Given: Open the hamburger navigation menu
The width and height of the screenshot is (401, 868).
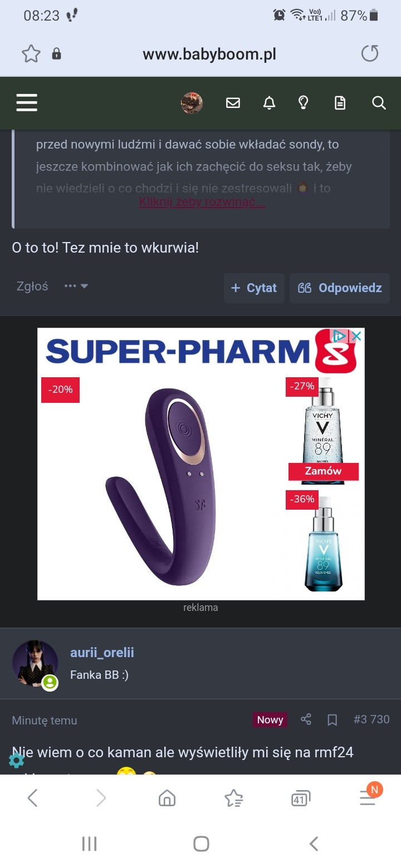Looking at the screenshot, I should tap(27, 103).
